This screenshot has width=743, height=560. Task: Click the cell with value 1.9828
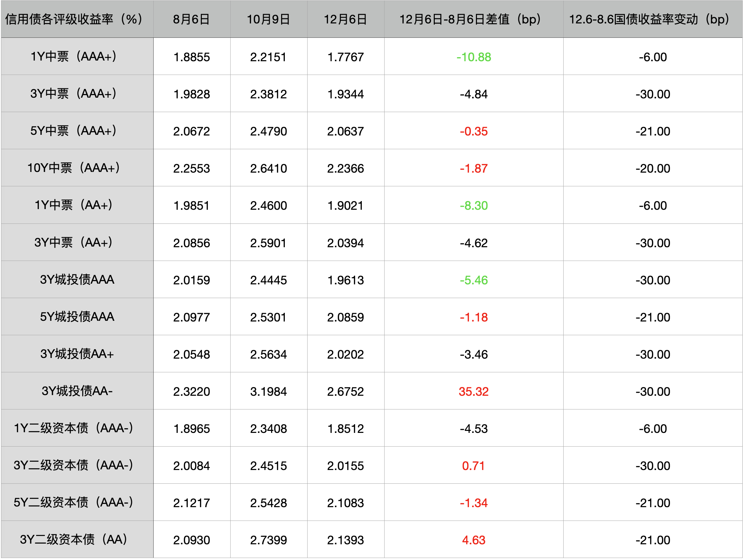pos(192,94)
